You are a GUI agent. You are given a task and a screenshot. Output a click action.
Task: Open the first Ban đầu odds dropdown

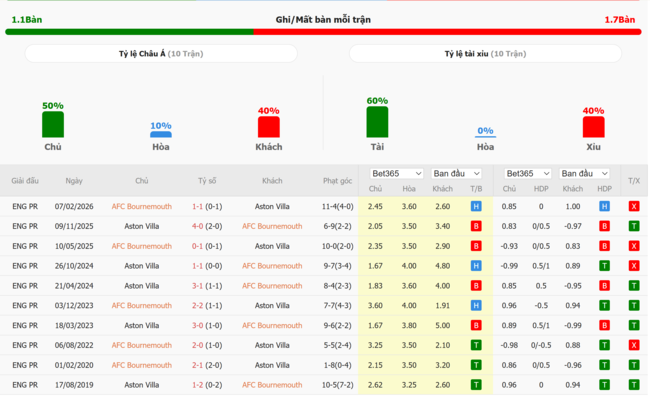click(456, 173)
